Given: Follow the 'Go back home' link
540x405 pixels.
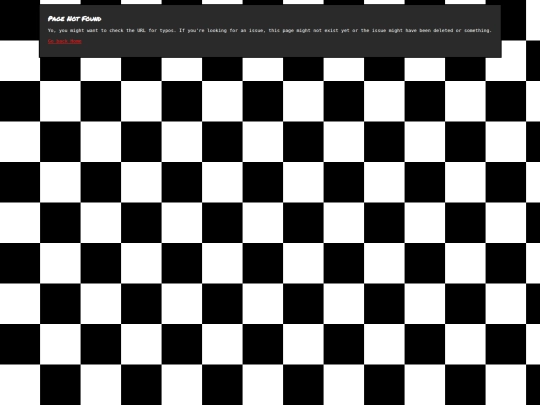Looking at the screenshot, I should 65,41.
